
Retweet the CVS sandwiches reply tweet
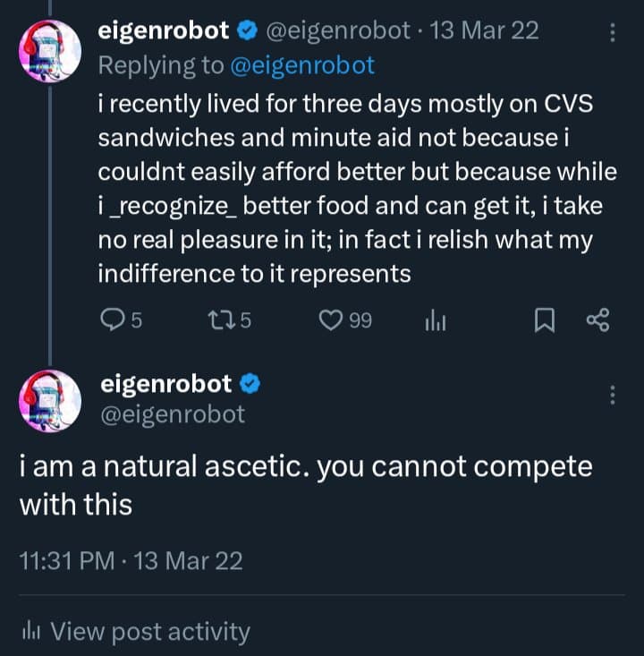(x=219, y=320)
